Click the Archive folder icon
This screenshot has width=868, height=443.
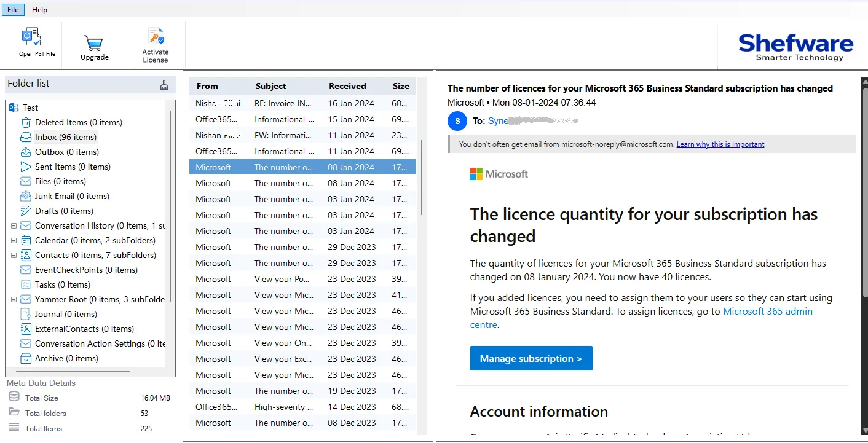coord(26,358)
